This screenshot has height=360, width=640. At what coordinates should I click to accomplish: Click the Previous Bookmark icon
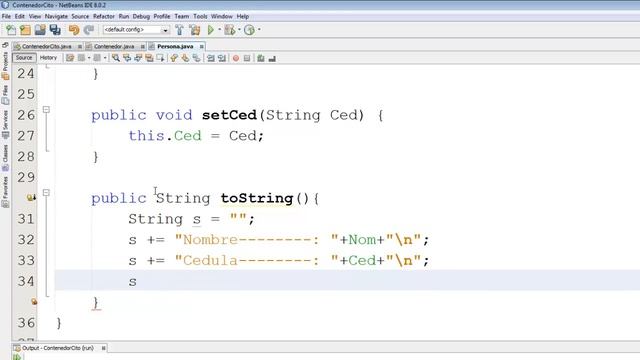(x=174, y=58)
